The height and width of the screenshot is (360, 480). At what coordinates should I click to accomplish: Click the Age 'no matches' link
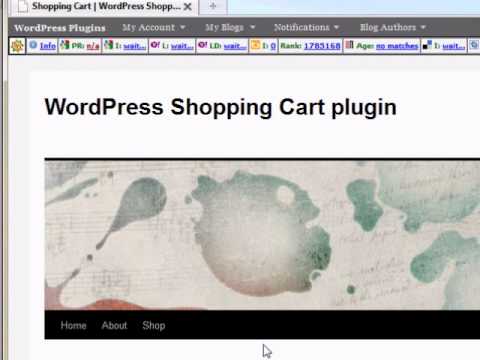click(x=397, y=46)
